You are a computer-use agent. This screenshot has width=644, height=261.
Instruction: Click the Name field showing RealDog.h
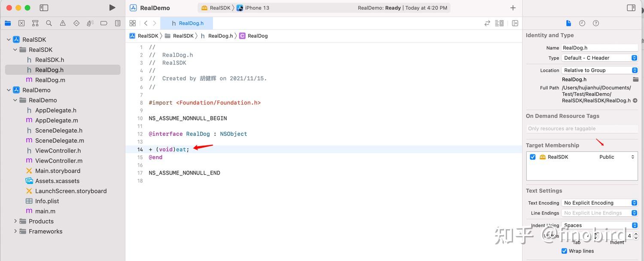[600, 48]
